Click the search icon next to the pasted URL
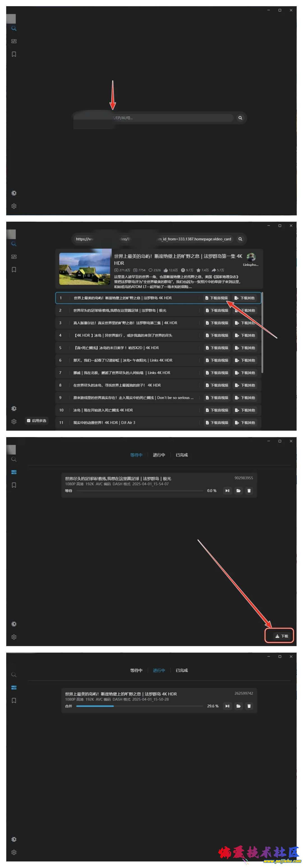Screen dimensions: 303x868 pyautogui.click(x=240, y=239)
